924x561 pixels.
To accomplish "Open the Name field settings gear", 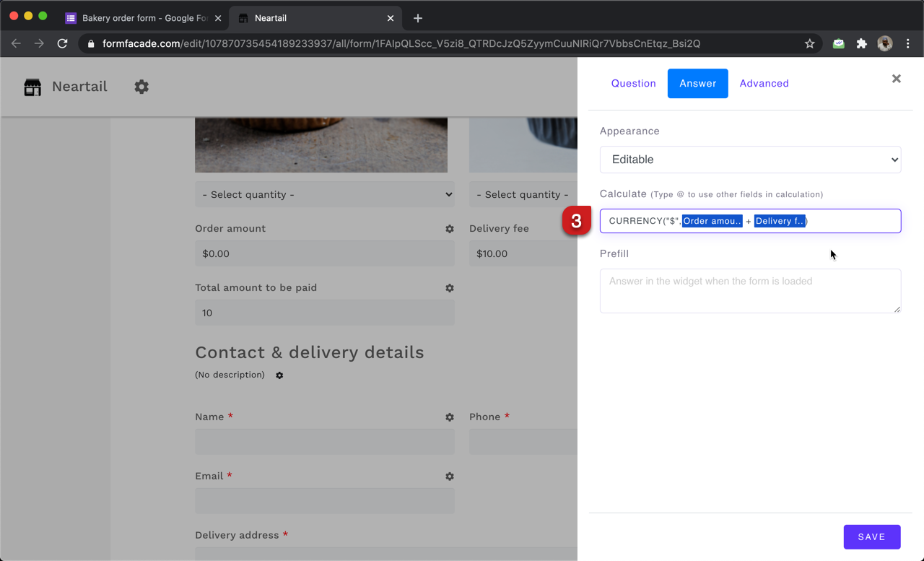I will (x=449, y=417).
